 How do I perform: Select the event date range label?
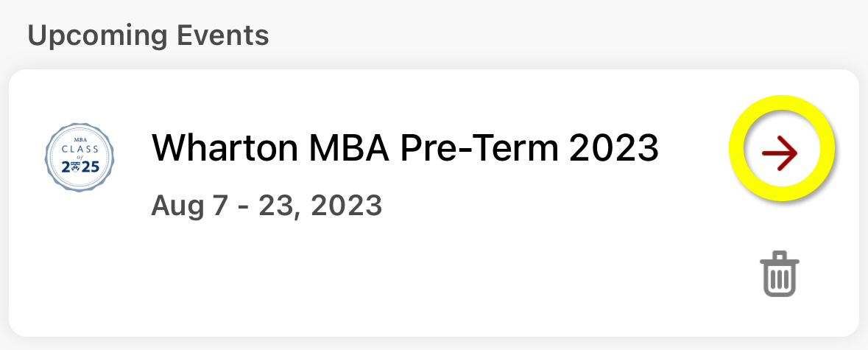pyautogui.click(x=267, y=205)
